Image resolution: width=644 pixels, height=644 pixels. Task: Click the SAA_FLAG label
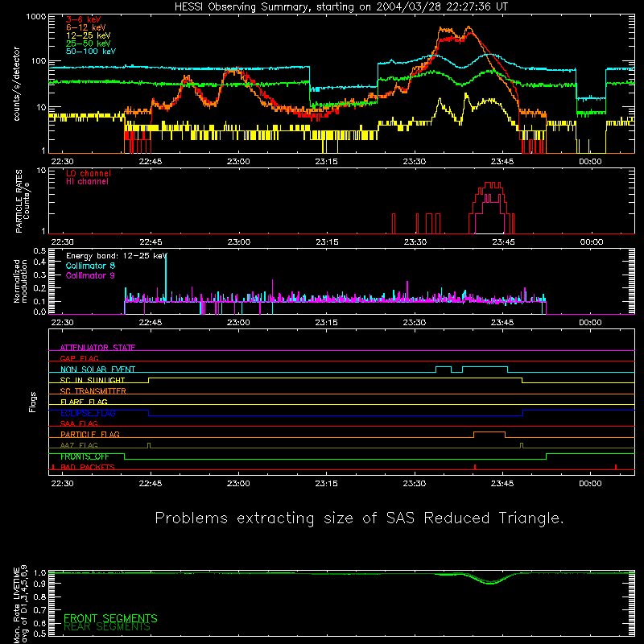click(79, 423)
